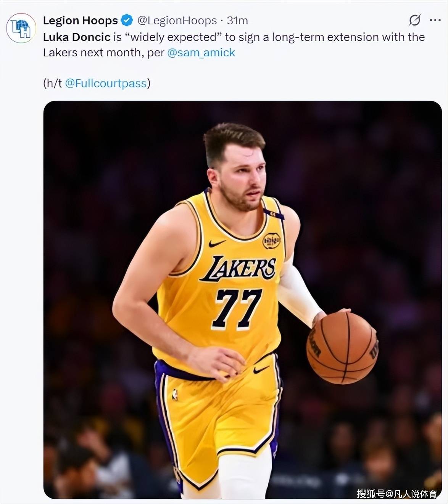Open the @sam_amick mention
Screen dimensions: 448x504
(x=201, y=52)
